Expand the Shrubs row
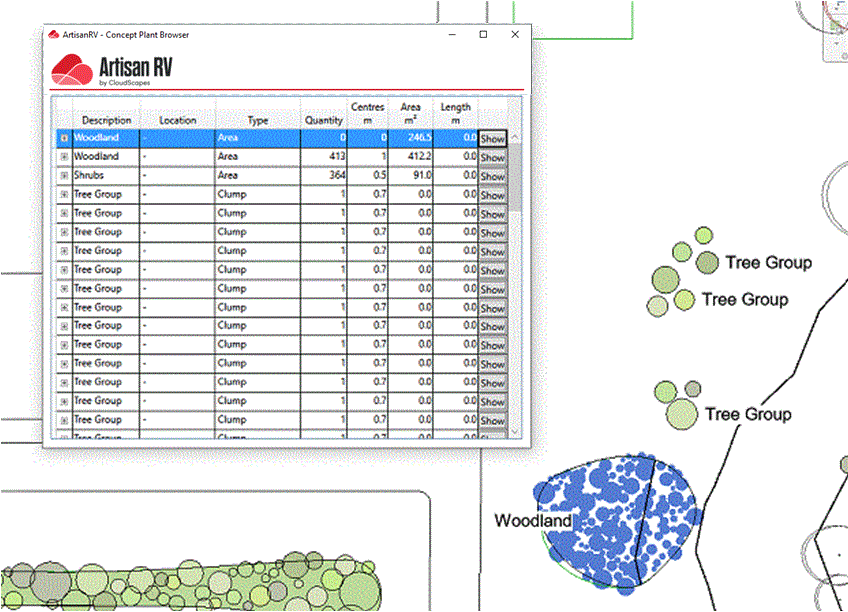848x612 pixels. click(64, 176)
